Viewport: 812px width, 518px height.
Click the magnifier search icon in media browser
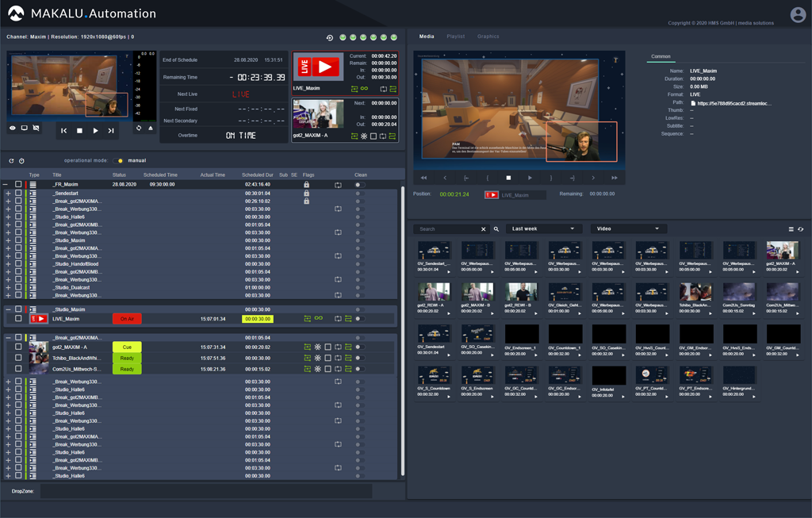496,229
